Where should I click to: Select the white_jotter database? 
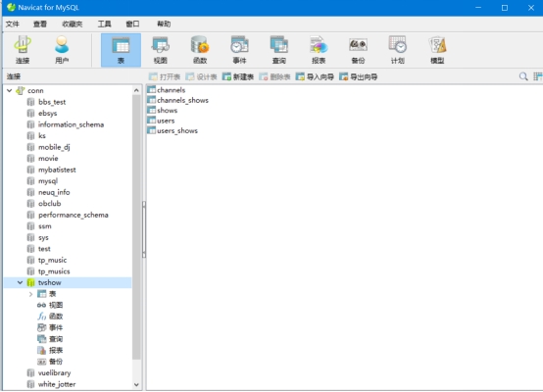(x=57, y=384)
